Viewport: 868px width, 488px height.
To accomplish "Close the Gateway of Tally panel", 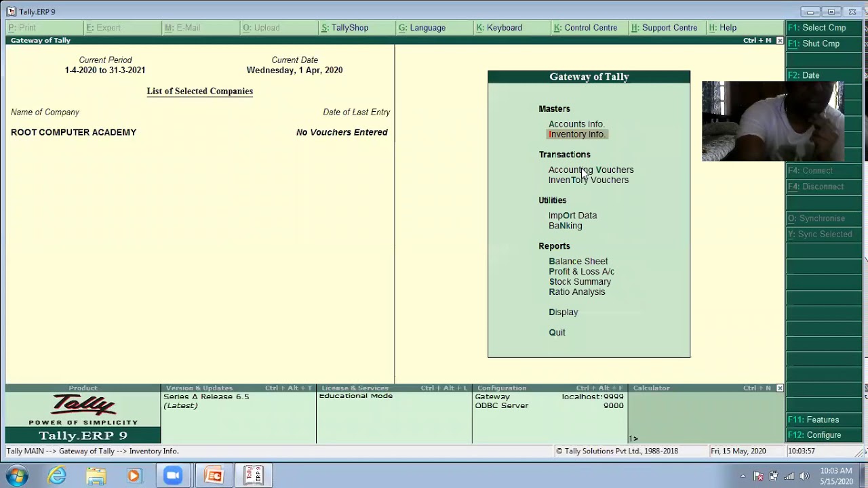I will click(x=780, y=41).
